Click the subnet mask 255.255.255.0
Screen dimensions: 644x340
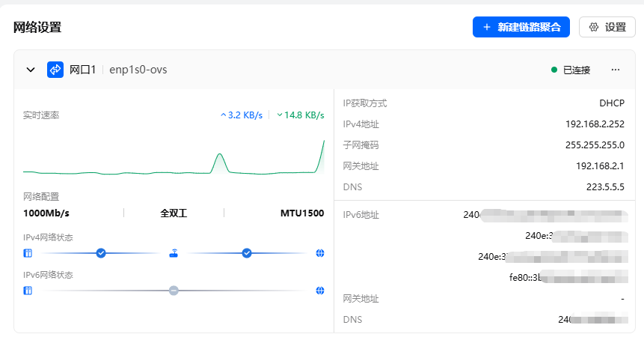click(595, 145)
